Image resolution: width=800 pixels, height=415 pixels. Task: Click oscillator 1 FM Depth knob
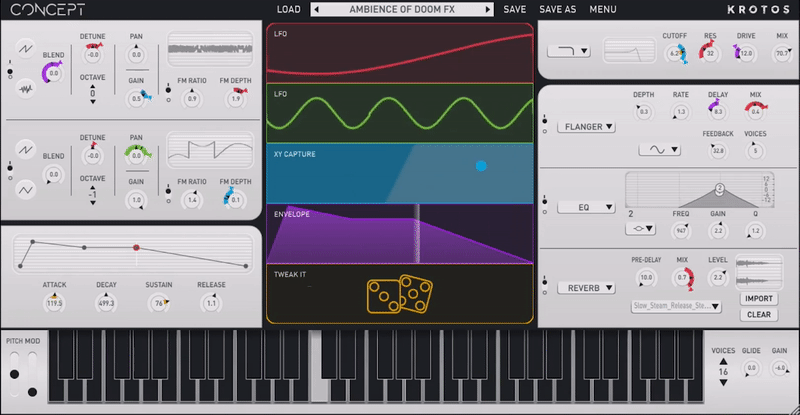236,99
